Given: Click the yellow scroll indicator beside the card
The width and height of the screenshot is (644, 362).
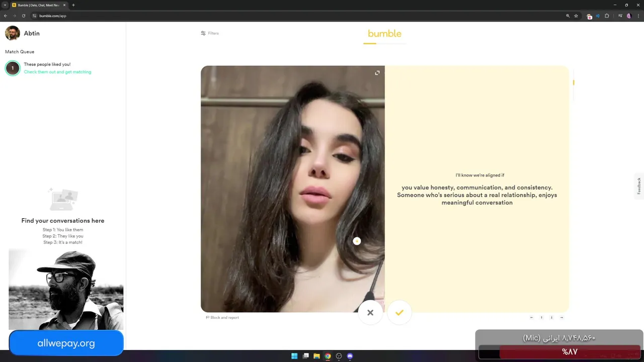Looking at the screenshot, I should pyautogui.click(x=574, y=82).
